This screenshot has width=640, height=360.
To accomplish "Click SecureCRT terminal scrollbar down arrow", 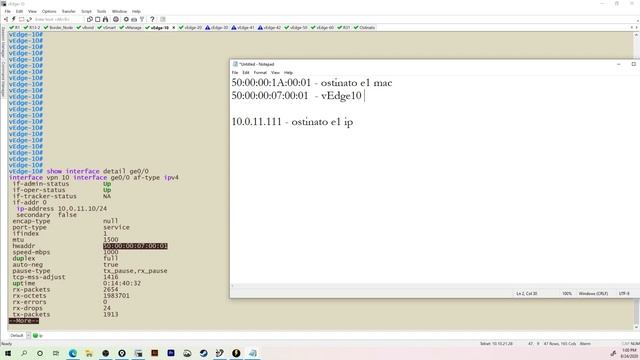I will [x=636, y=327].
